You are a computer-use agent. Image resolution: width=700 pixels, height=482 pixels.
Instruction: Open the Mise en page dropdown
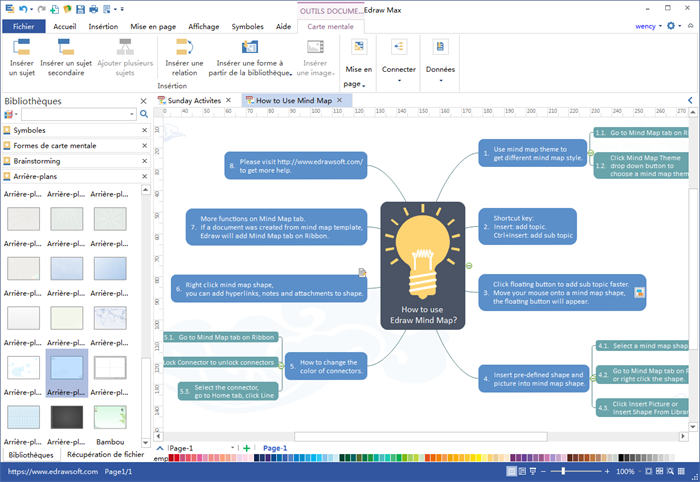[x=358, y=75]
